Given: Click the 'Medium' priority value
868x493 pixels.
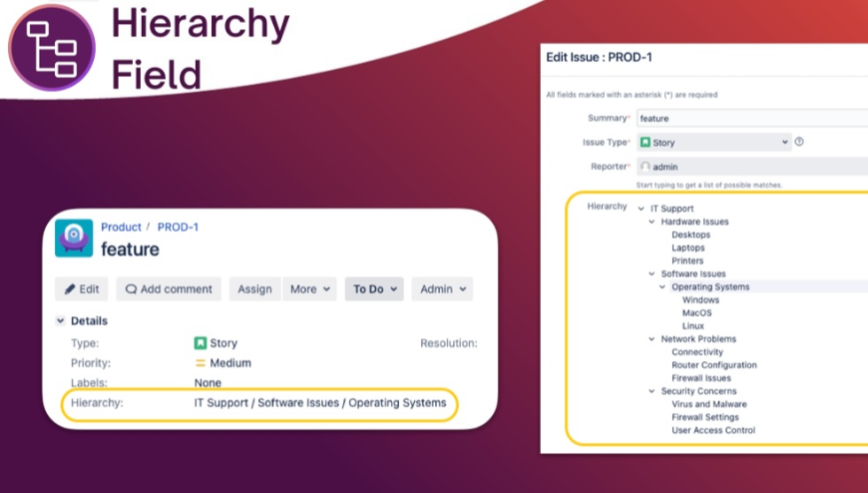Looking at the screenshot, I should coord(230,363).
